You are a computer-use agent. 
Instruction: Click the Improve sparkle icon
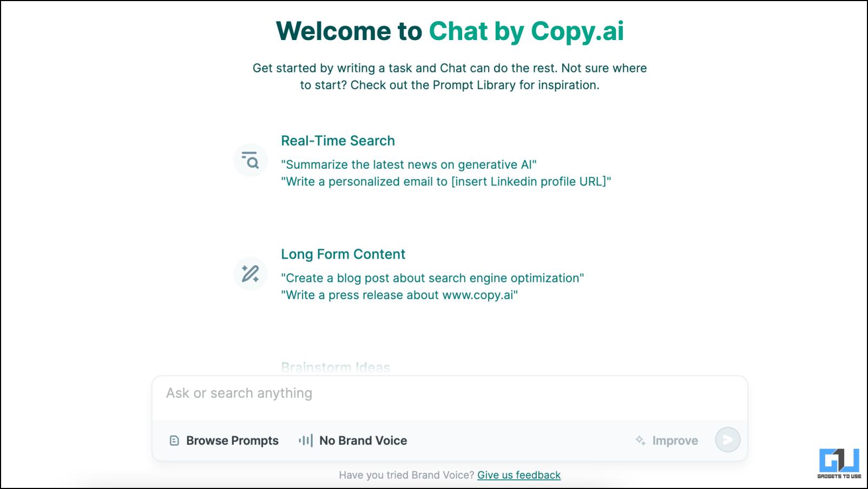(640, 440)
